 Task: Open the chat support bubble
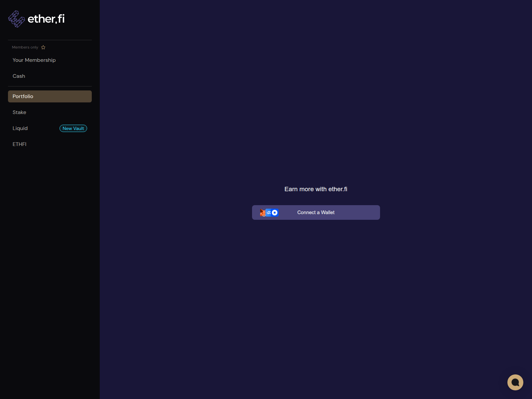(x=515, y=382)
